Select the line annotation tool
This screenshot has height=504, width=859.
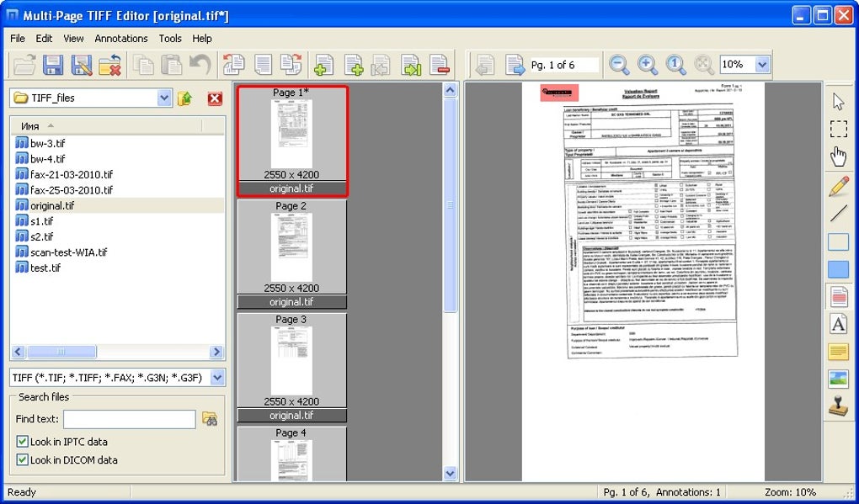coord(838,214)
